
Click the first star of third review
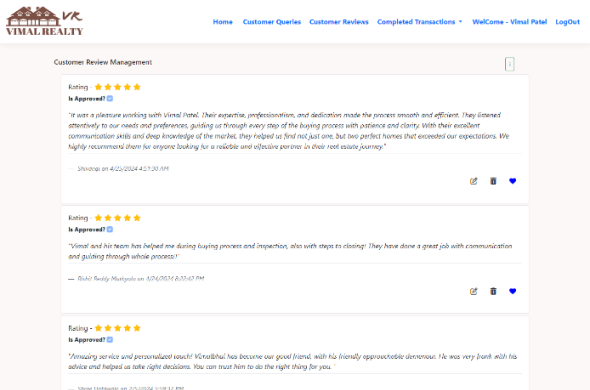[99, 328]
